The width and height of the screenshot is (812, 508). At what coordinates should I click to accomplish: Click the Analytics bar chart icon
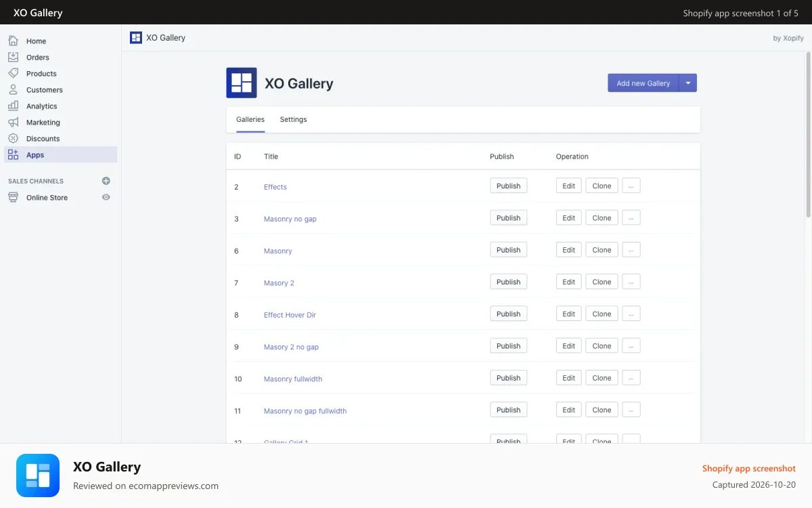click(13, 106)
